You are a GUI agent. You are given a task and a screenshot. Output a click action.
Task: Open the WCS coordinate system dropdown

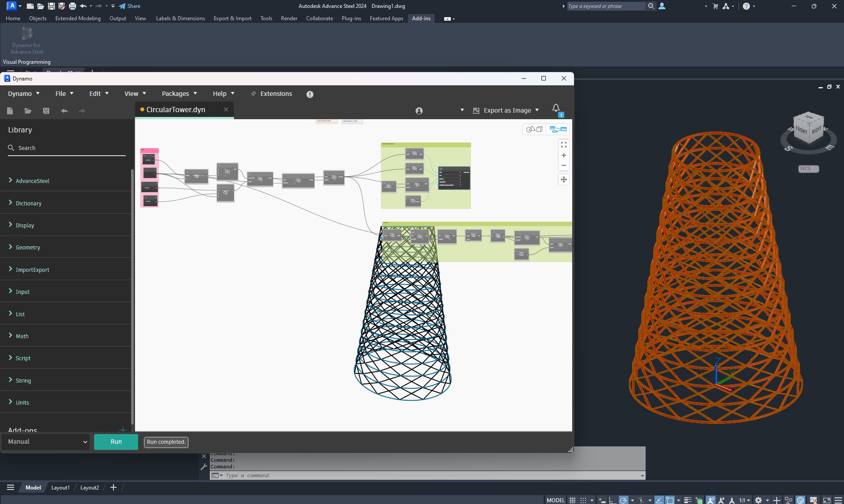(808, 169)
